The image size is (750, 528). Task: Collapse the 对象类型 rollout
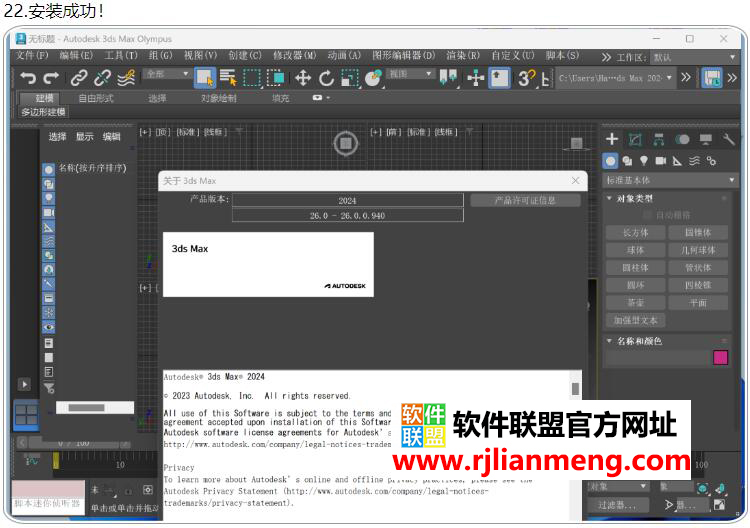click(609, 199)
